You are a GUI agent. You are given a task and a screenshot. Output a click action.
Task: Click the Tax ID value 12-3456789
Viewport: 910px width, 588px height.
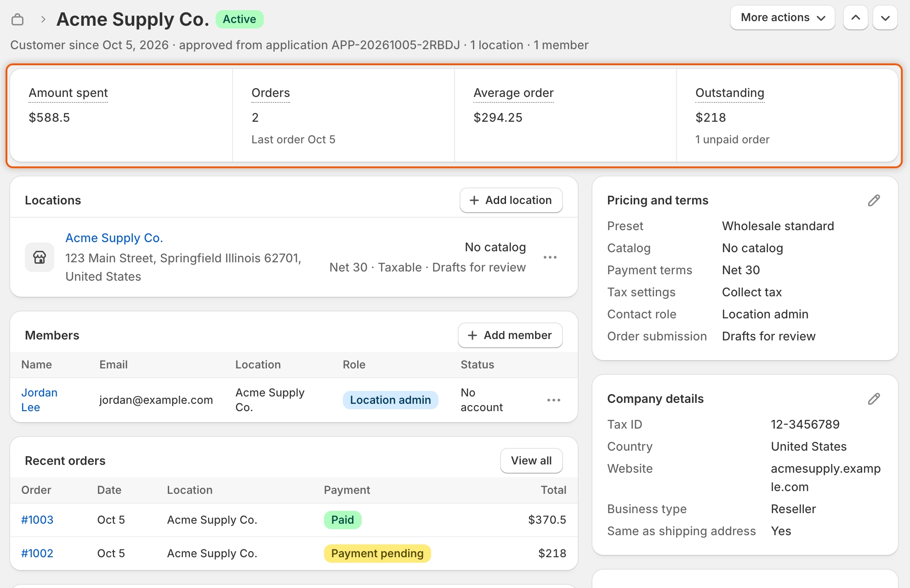click(x=805, y=424)
